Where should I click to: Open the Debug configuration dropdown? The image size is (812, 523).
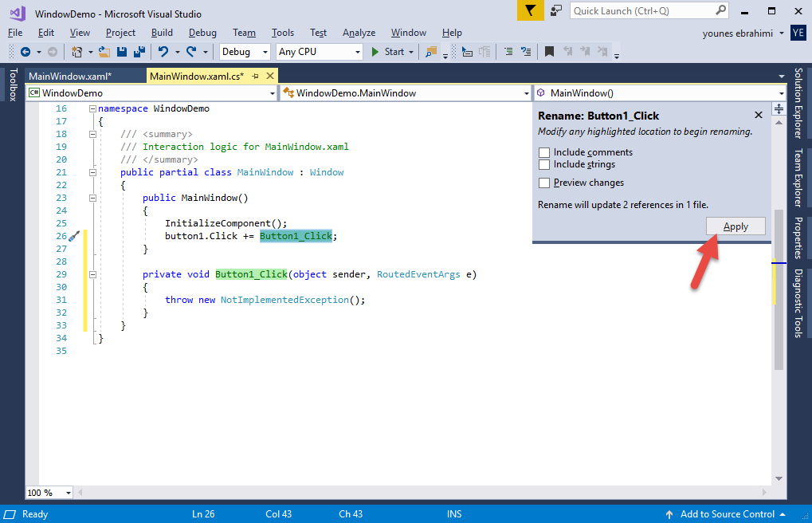[x=245, y=52]
